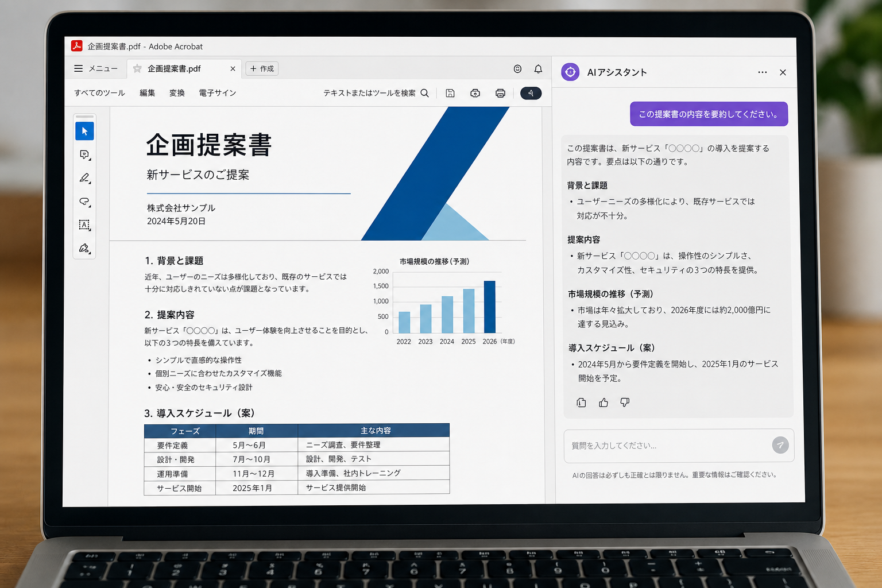Toggle the dark AI assistant button

click(531, 93)
